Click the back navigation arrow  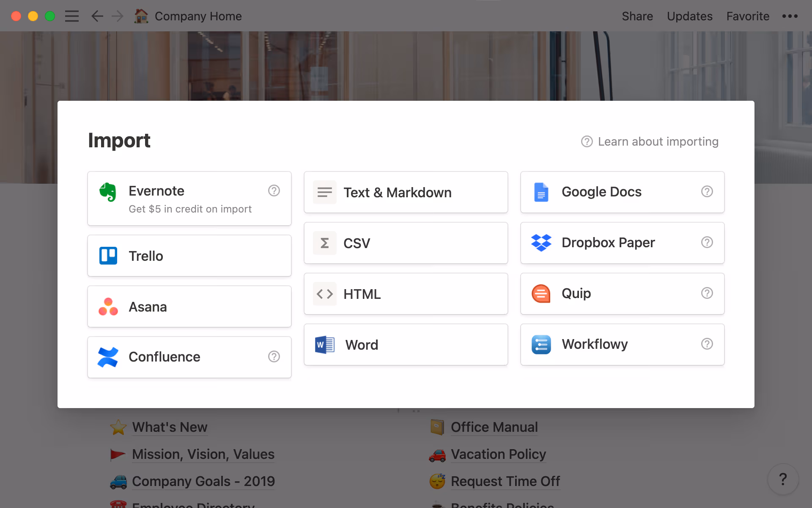click(97, 16)
